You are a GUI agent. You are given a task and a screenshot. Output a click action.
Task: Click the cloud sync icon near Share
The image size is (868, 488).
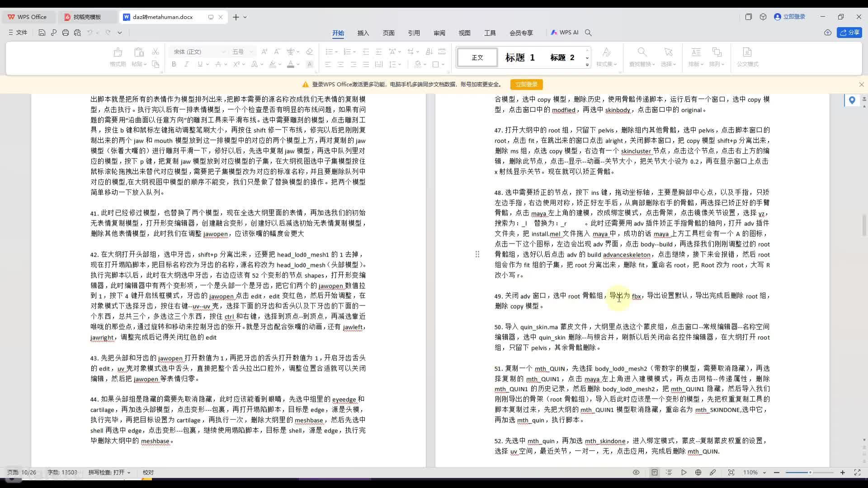(828, 33)
